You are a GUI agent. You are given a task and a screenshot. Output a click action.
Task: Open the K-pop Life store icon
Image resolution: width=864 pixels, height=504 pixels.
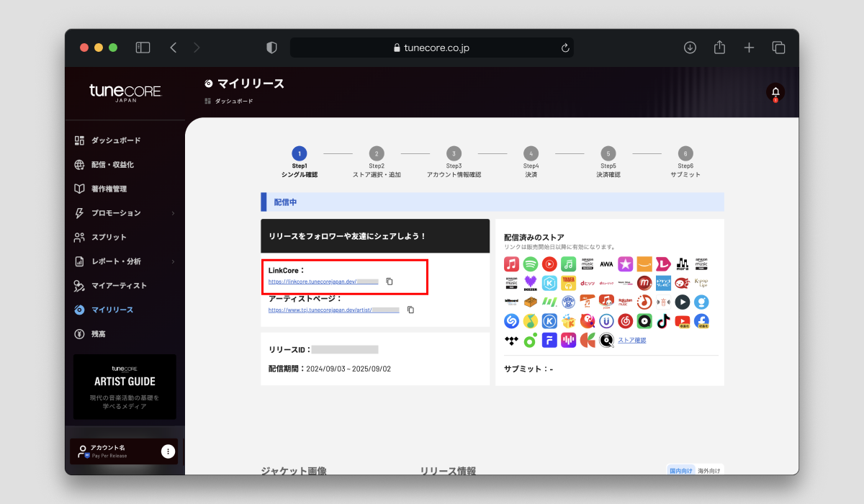(x=701, y=283)
